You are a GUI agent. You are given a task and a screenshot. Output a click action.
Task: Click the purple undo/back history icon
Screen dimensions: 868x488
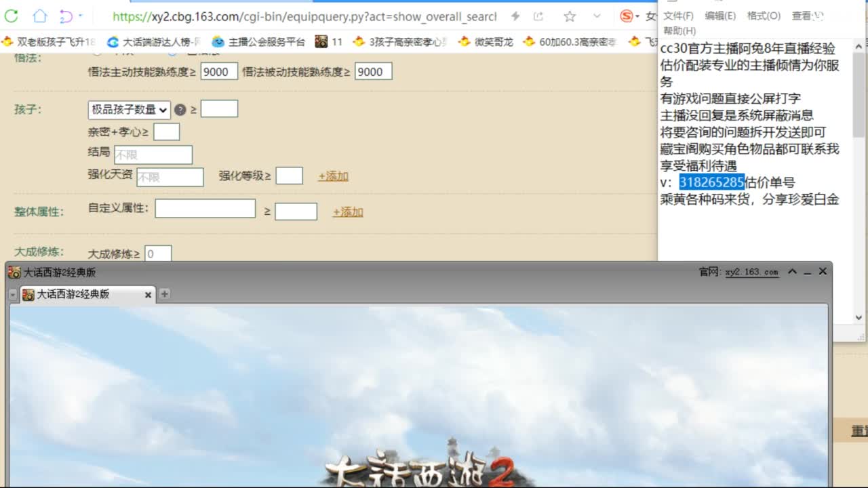click(66, 16)
